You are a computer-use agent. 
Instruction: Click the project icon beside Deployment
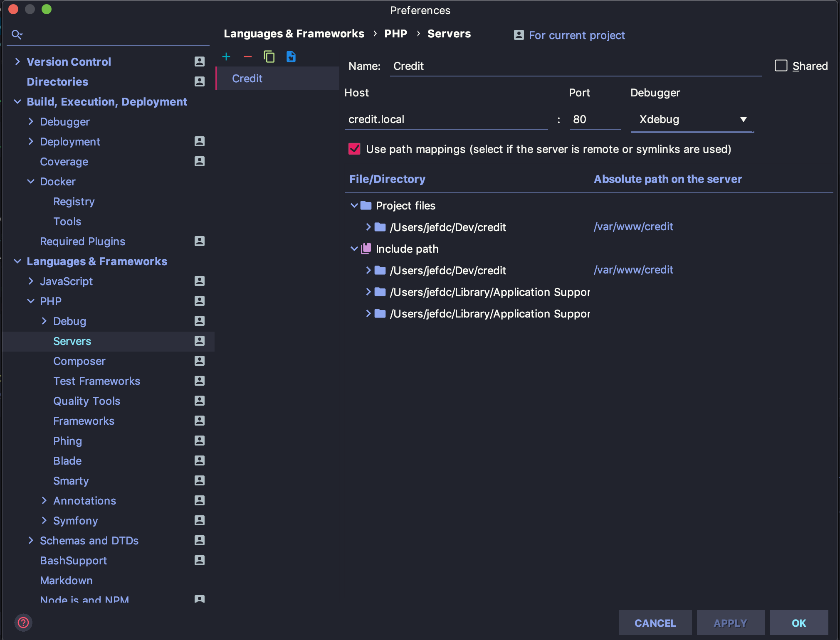[200, 141]
